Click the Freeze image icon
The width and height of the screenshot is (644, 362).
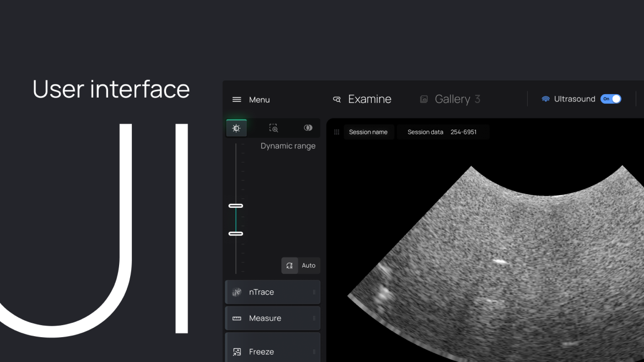[x=237, y=352]
